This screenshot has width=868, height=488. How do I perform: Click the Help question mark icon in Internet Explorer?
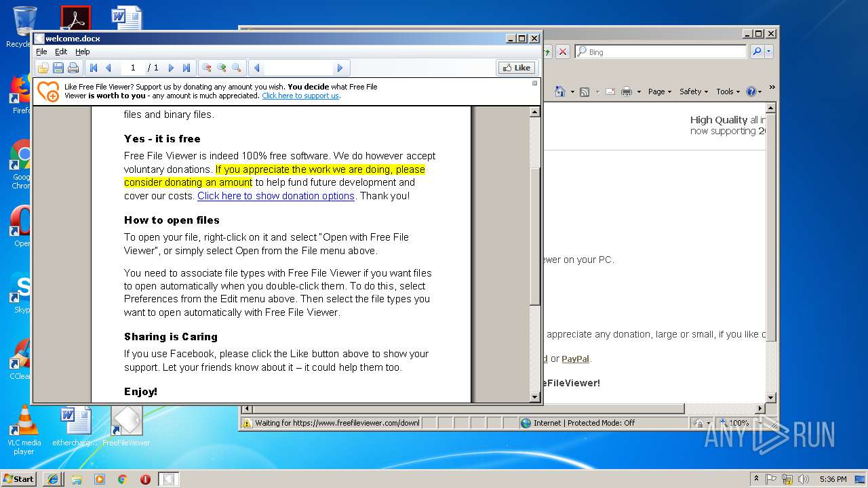(x=751, y=91)
